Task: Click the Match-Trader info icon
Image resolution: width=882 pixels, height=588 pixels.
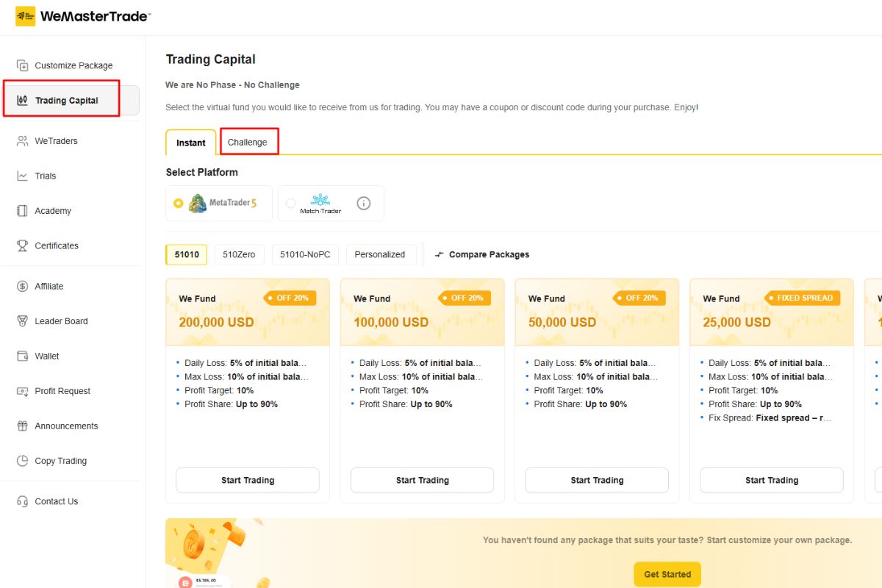Action: click(x=363, y=204)
